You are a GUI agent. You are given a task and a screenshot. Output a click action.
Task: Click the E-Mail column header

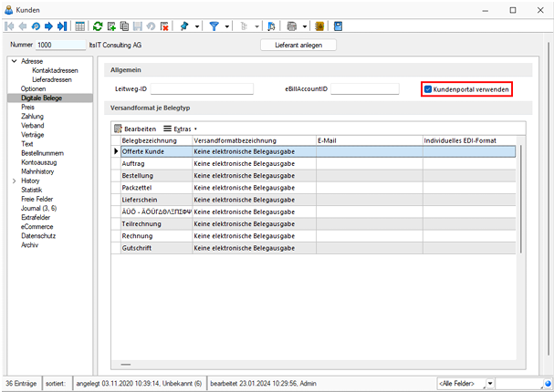point(370,140)
